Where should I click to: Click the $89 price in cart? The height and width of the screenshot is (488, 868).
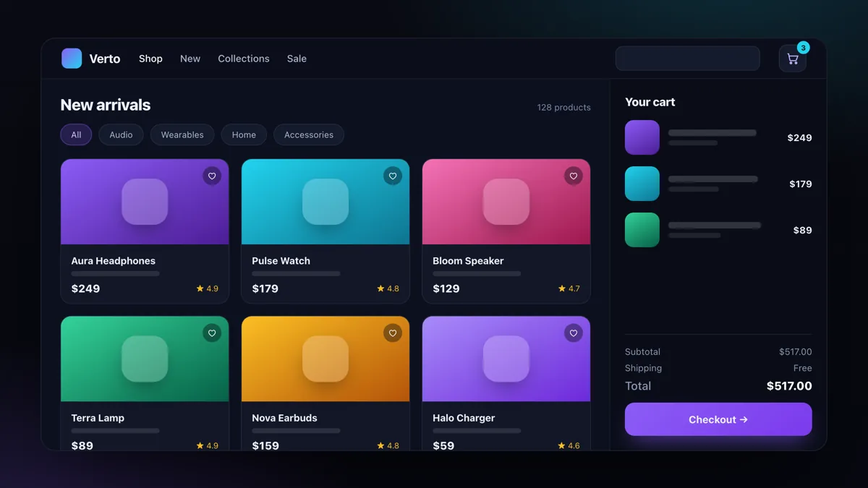[x=803, y=230]
